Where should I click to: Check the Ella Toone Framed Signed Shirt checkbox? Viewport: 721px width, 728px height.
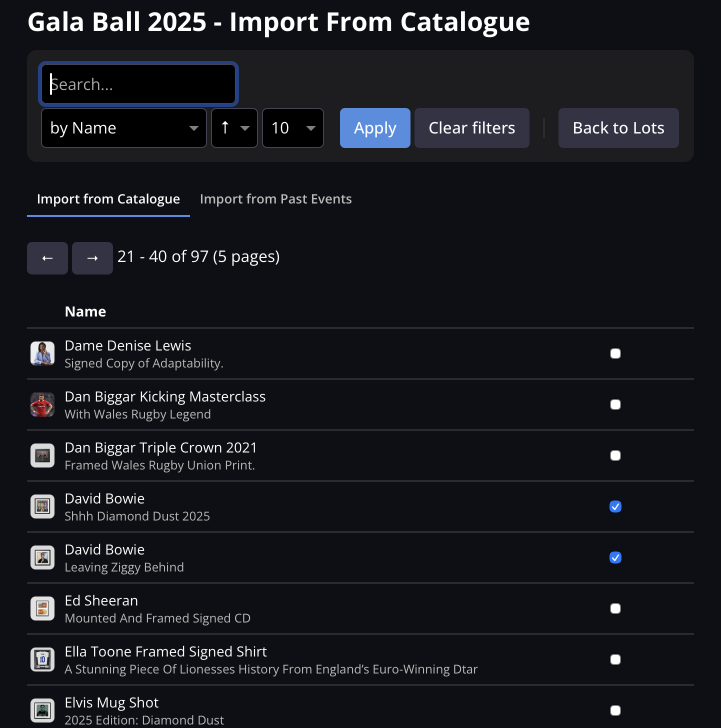[615, 659]
